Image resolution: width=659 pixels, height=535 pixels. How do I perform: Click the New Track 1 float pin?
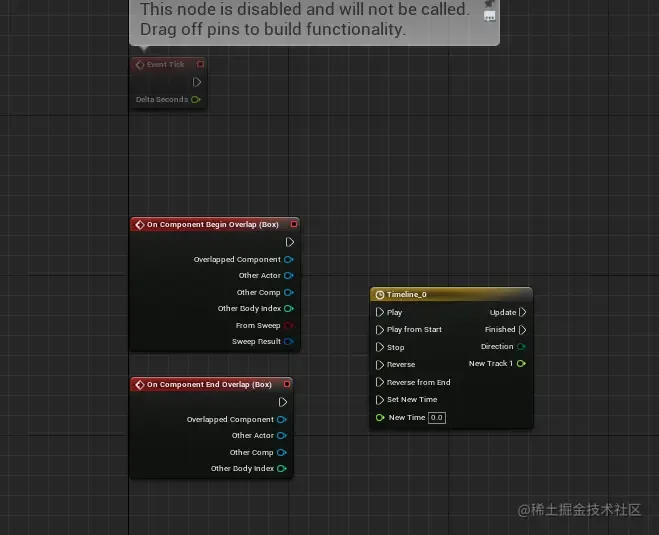(x=521, y=364)
